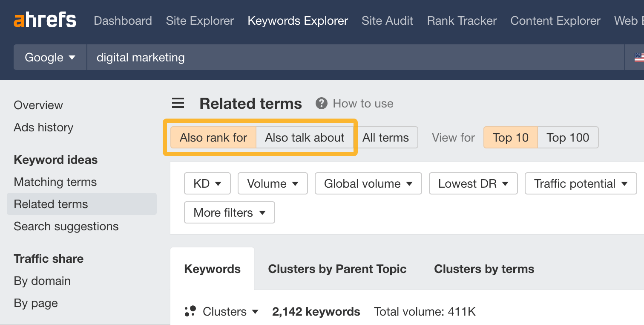
Task: Open the Google search engine selector
Action: pos(49,57)
